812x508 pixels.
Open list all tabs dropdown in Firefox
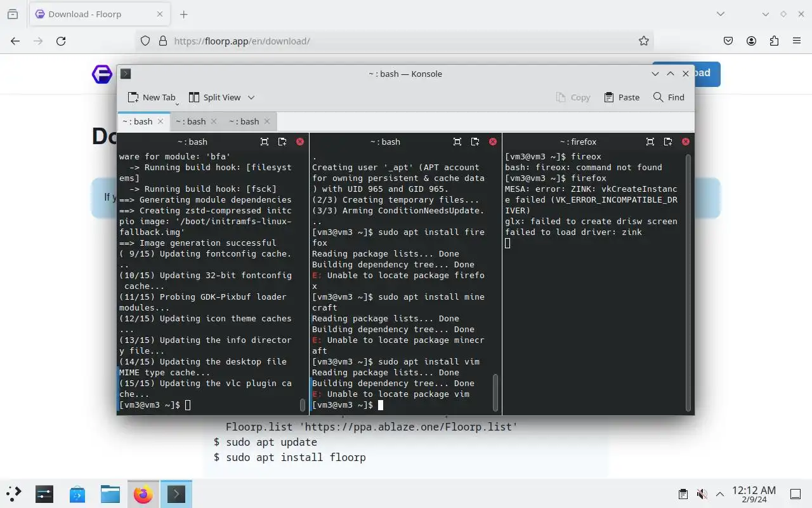[720, 14]
